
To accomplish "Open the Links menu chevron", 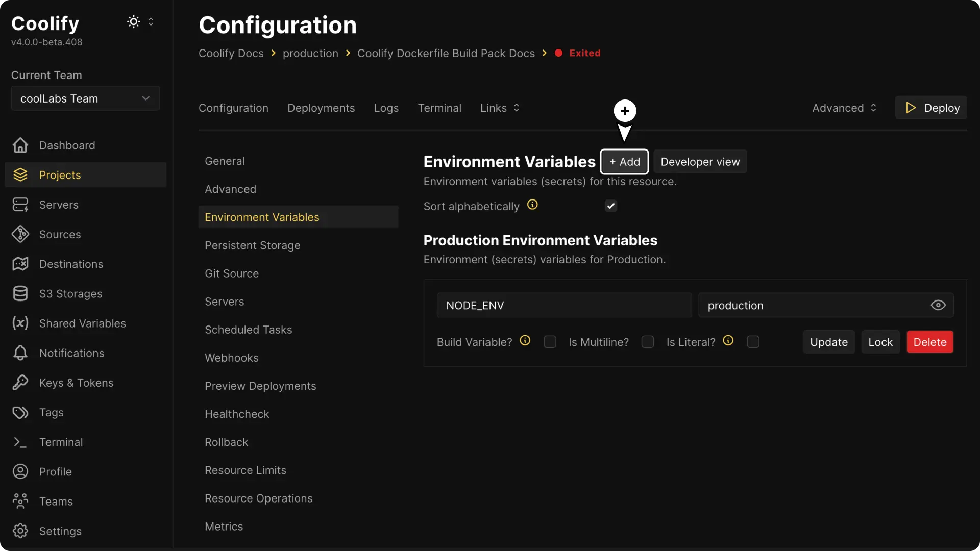I will 517,108.
